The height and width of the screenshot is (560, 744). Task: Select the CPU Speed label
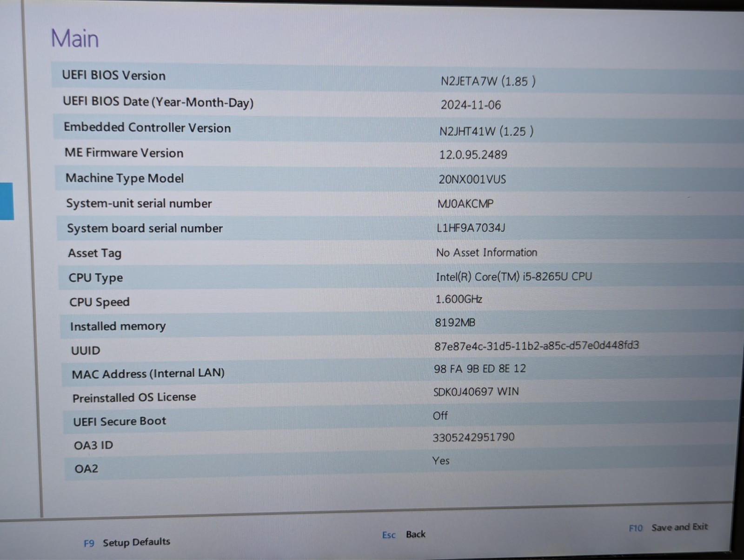click(100, 302)
